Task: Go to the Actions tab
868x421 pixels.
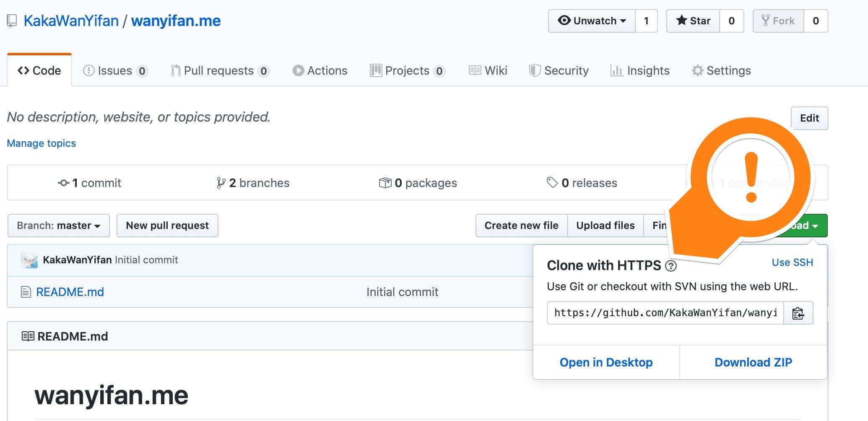Action: pos(320,70)
